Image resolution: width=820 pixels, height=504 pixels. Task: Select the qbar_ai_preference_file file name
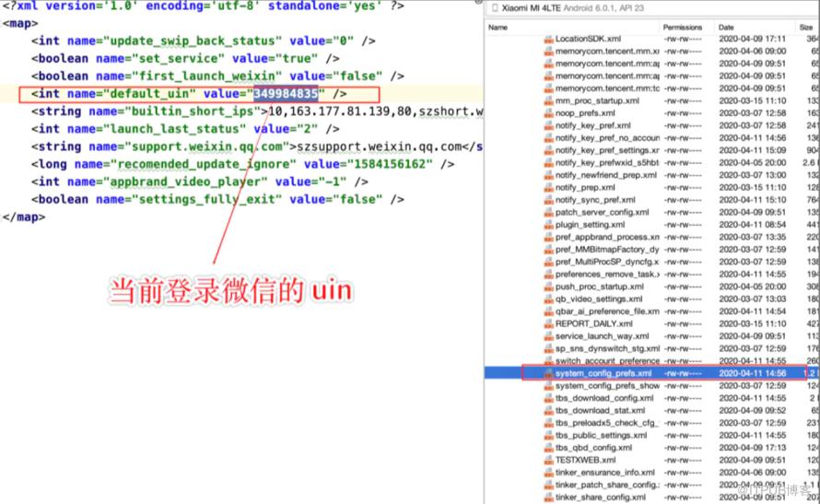tap(607, 311)
